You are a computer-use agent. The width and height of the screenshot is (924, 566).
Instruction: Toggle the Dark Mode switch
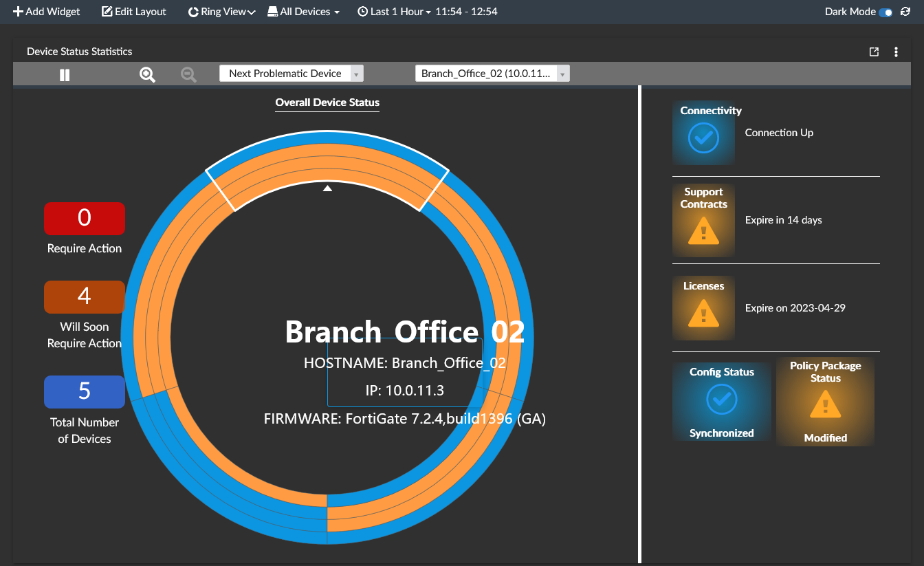tap(885, 12)
